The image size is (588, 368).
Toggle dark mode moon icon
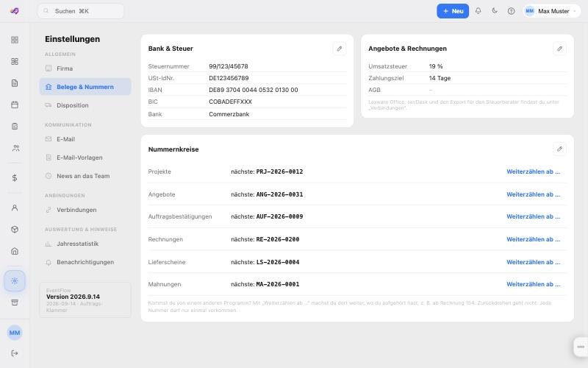(x=495, y=11)
